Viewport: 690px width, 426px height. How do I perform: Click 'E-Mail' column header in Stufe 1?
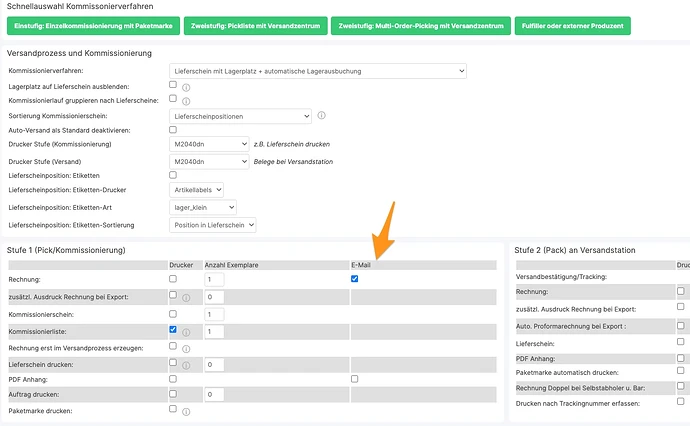[361, 265]
